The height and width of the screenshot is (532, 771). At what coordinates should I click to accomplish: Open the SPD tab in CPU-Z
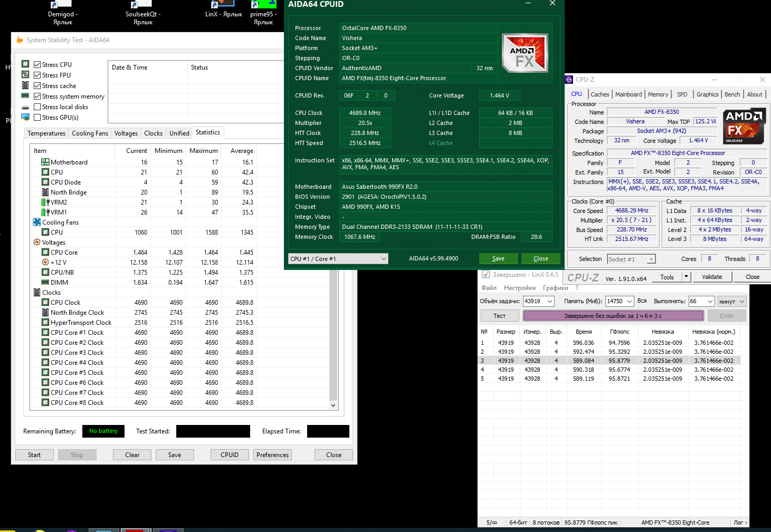coord(682,94)
